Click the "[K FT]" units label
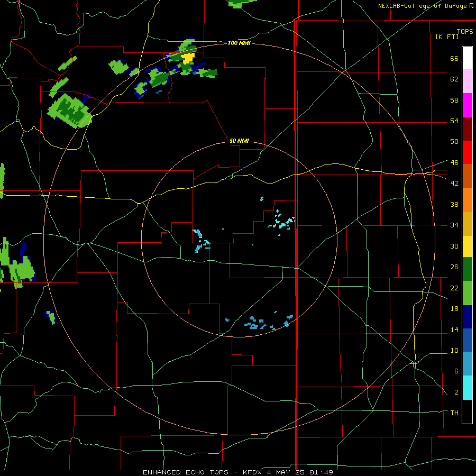This screenshot has width=476, height=476. coord(447,36)
